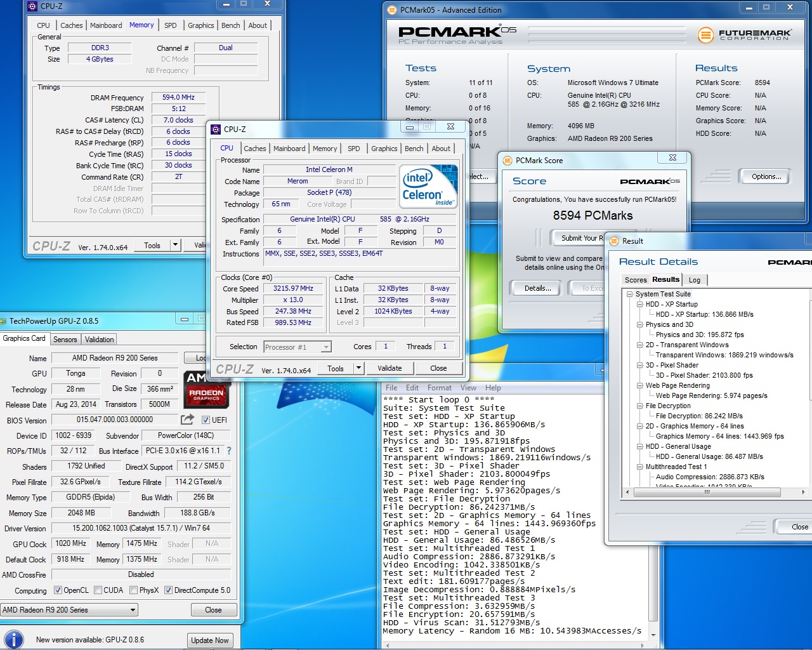Click the 8594 PCMarks score text
This screenshot has width=812, height=650.
point(593,216)
